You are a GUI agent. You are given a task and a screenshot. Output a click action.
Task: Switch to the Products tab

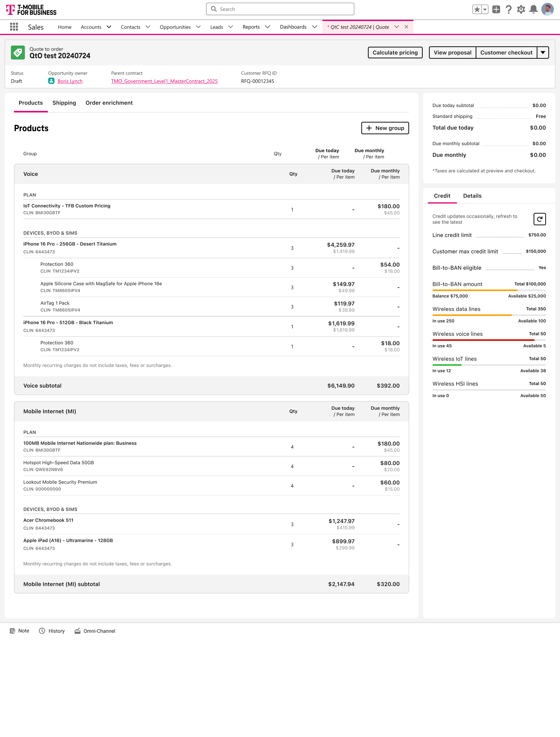[x=31, y=103]
